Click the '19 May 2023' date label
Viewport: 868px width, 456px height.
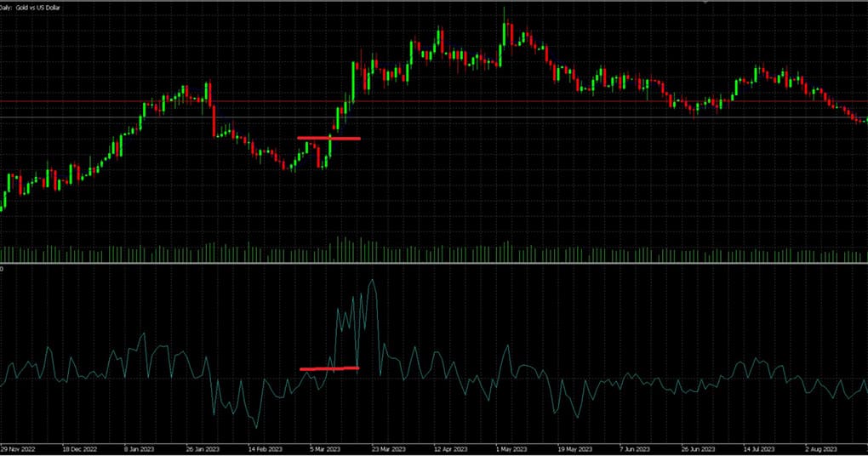(574, 449)
